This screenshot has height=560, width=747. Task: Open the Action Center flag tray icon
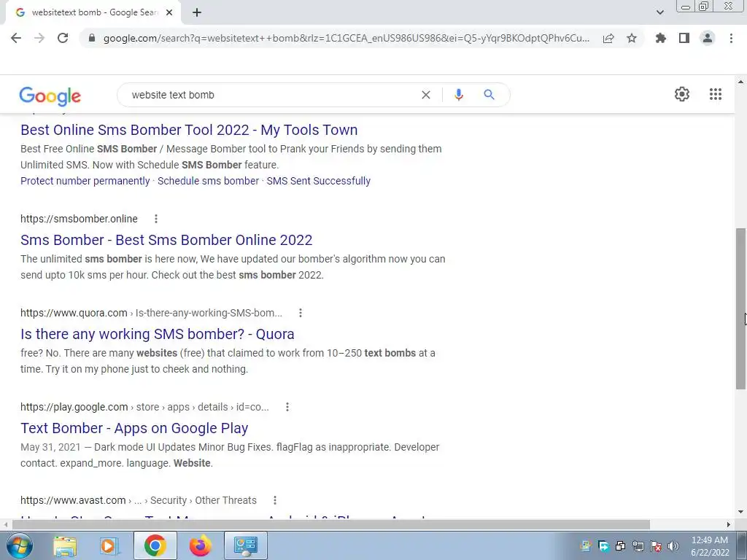click(656, 546)
